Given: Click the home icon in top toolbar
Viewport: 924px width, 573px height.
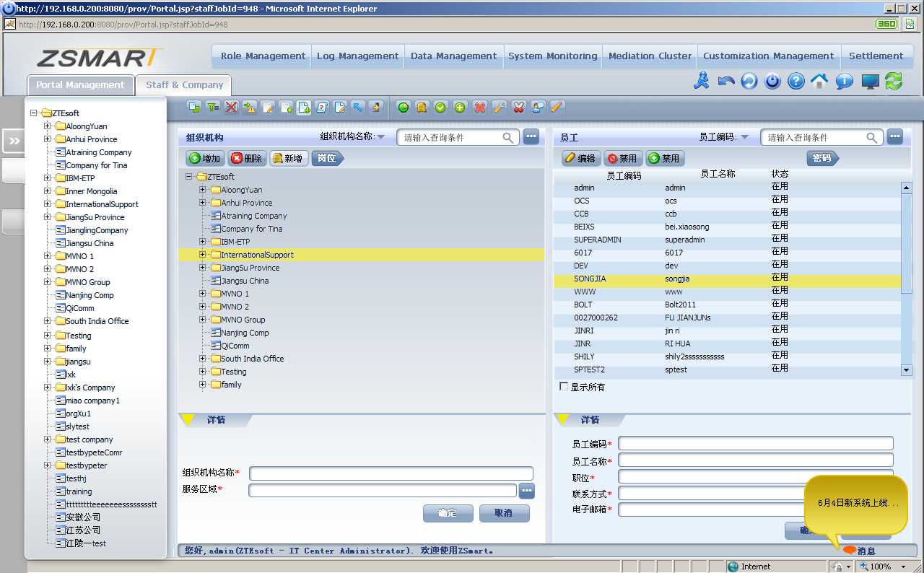Looking at the screenshot, I should 819,81.
